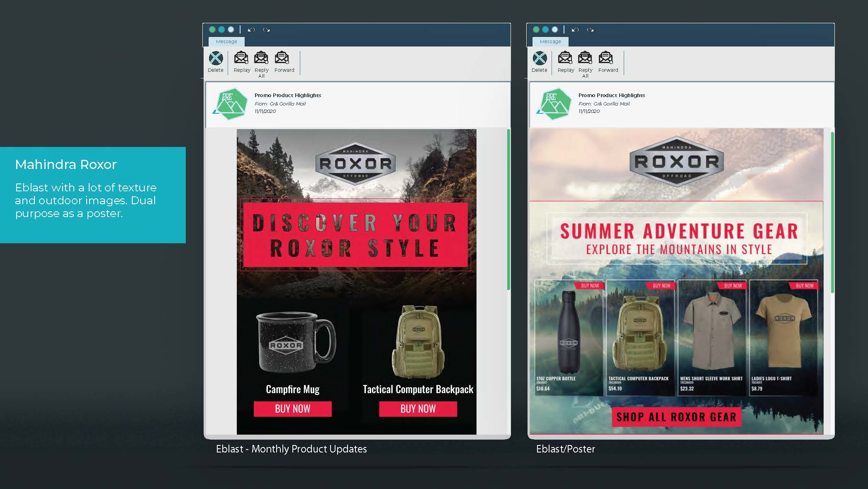Image resolution: width=868 pixels, height=489 pixels.
Task: Click the right window's green vertical scrollbar
Action: click(832, 213)
